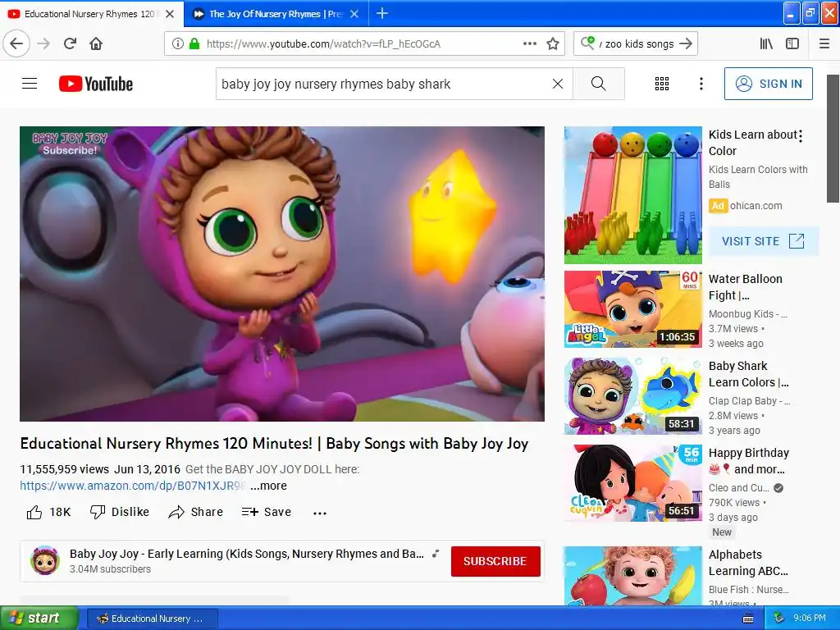Viewport: 840px width, 630px height.
Task: Click the music note icon beside channel name
Action: point(436,554)
